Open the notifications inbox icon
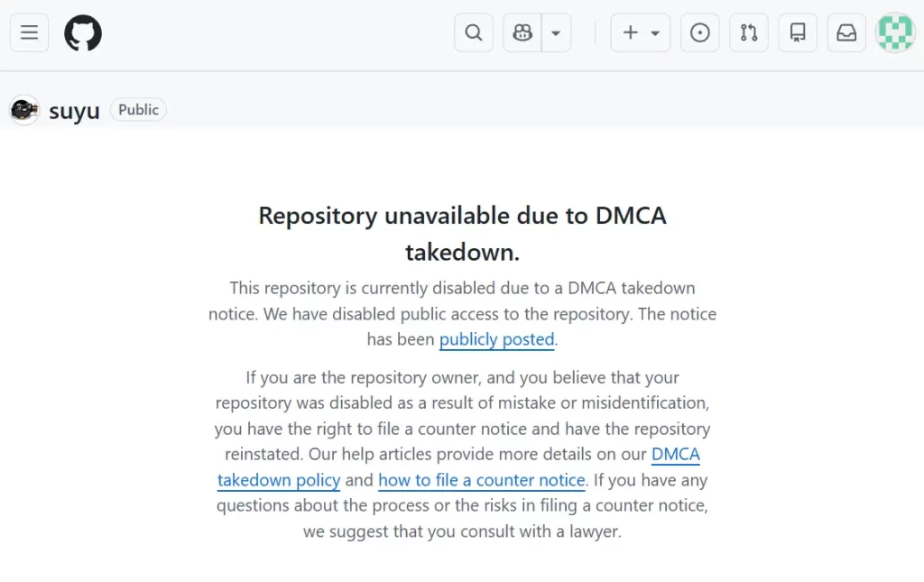Screen dimensions: 924x582 (846, 32)
